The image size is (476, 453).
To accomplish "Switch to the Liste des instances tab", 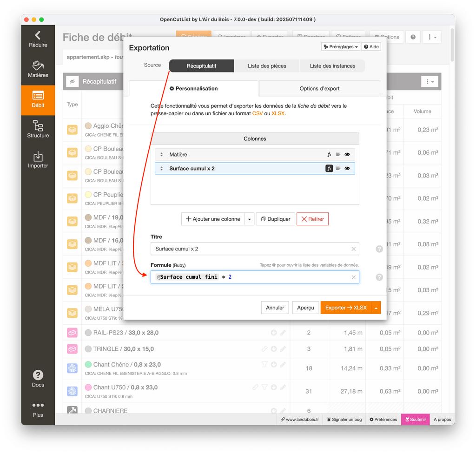I will pyautogui.click(x=332, y=66).
